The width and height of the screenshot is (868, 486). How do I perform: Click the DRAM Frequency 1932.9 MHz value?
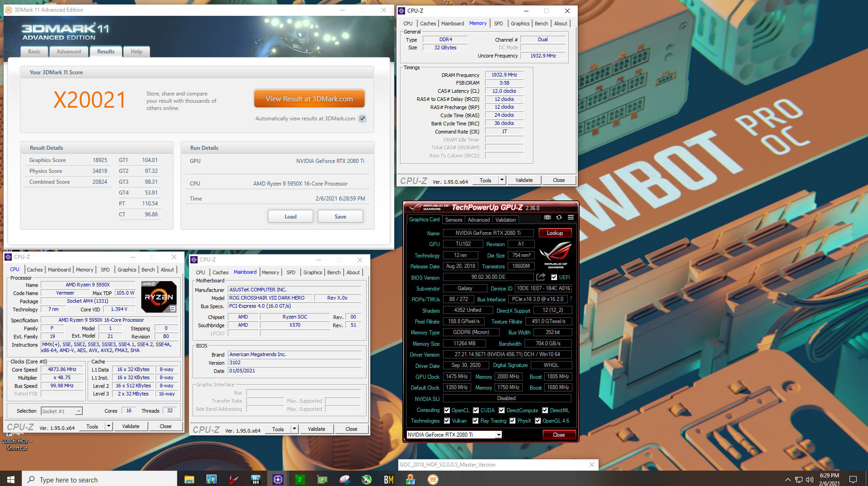(504, 75)
